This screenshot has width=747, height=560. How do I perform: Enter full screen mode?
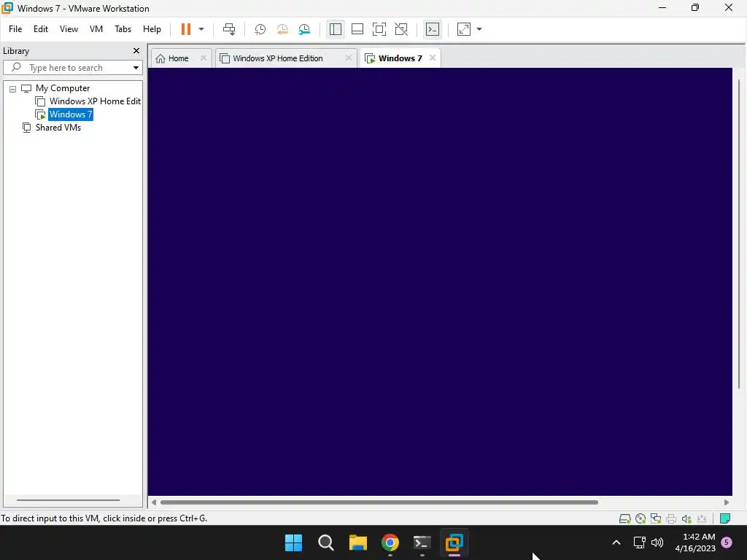(379, 29)
